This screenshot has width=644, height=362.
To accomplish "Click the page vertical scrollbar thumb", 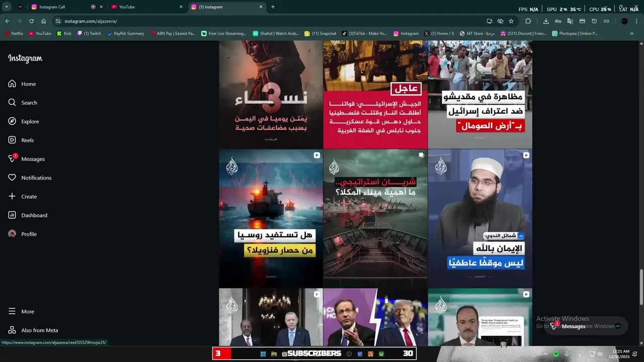I will click(641, 287).
